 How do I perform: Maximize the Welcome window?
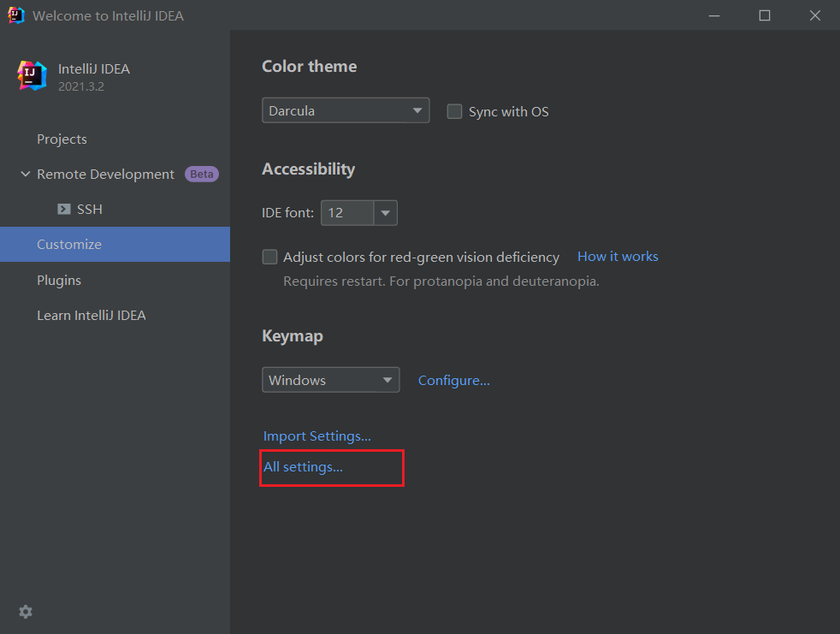[x=765, y=15]
